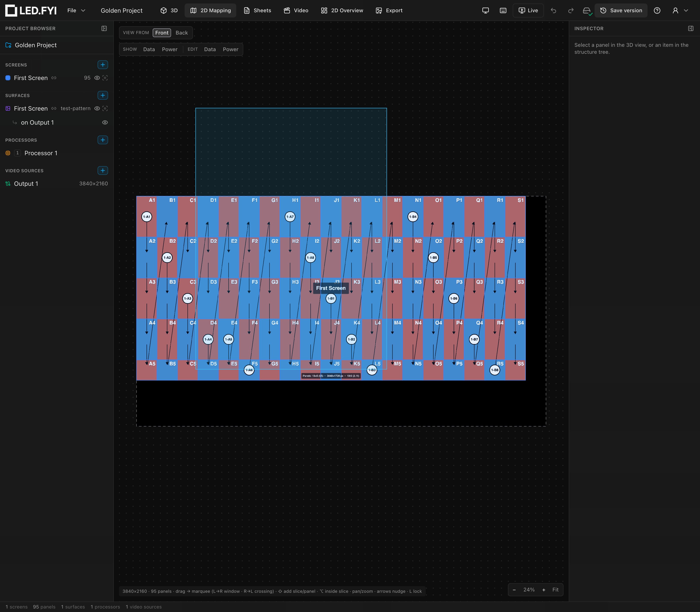Screen dimensions: 700x612
Task: Open keyboard shortcuts icon
Action: (x=503, y=10)
